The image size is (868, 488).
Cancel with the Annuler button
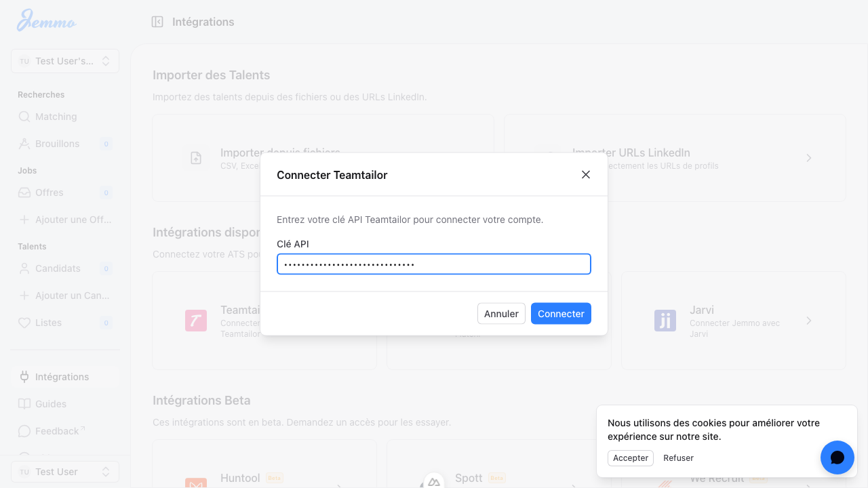pos(501,314)
